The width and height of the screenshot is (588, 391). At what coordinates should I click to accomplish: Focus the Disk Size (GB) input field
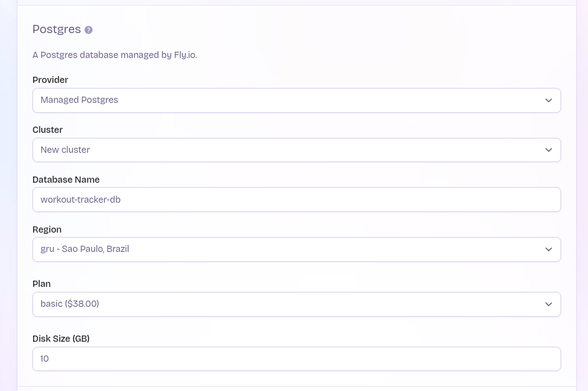[297, 359]
